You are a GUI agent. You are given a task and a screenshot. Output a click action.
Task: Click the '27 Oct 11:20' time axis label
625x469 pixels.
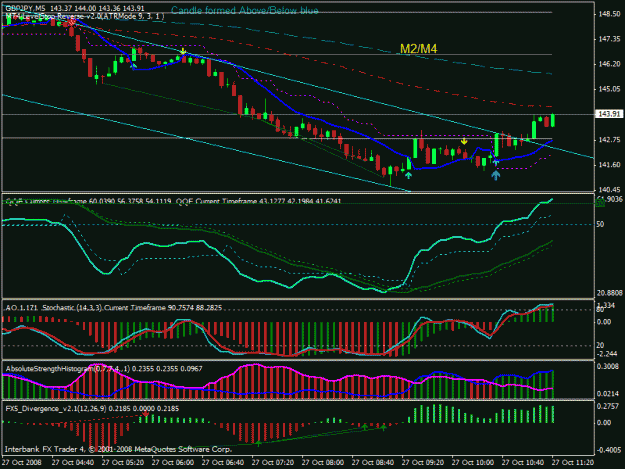573,463
